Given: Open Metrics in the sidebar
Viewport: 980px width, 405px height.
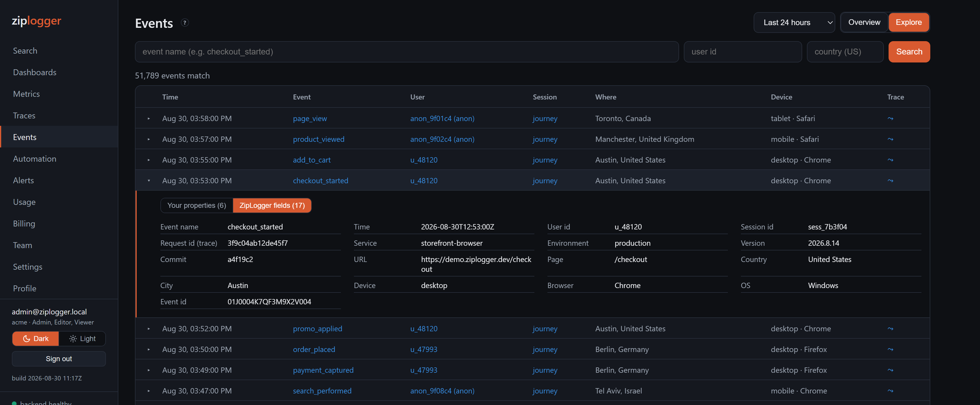Looking at the screenshot, I should click(59, 94).
